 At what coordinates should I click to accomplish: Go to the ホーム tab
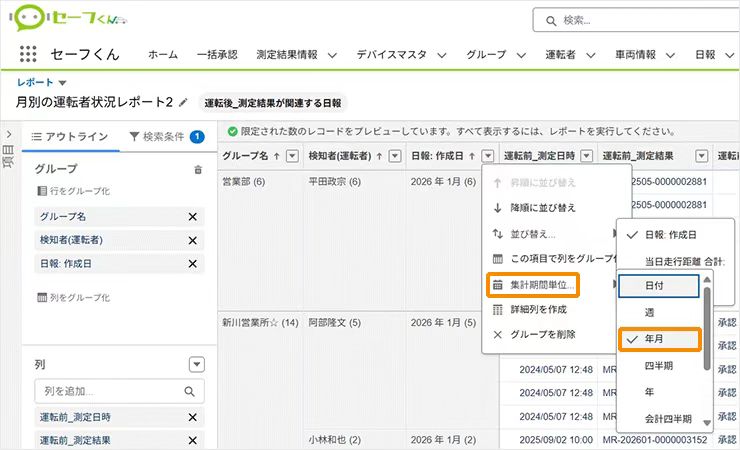pyautogui.click(x=163, y=55)
